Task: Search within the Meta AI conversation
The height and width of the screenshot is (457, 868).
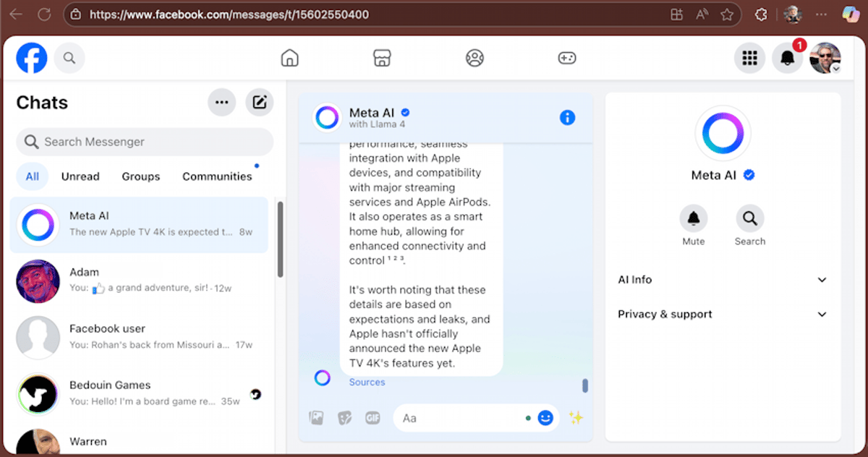Action: click(x=749, y=217)
